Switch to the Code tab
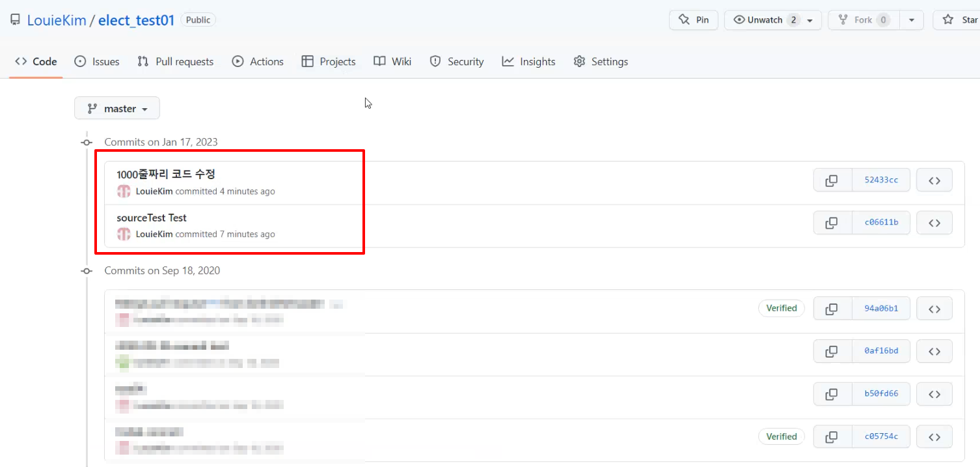Image resolution: width=980 pixels, height=467 pixels. tap(36, 62)
